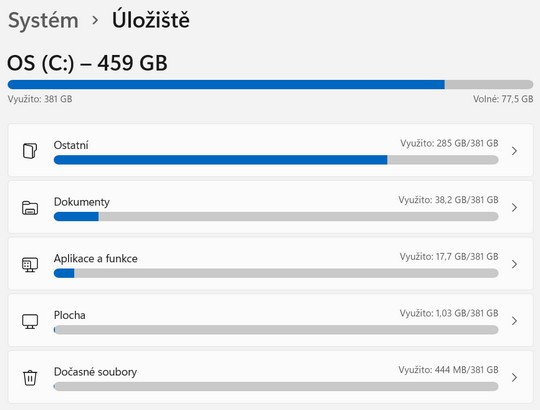The height and width of the screenshot is (410, 540).
Task: Click the Plocha label
Action: point(70,315)
